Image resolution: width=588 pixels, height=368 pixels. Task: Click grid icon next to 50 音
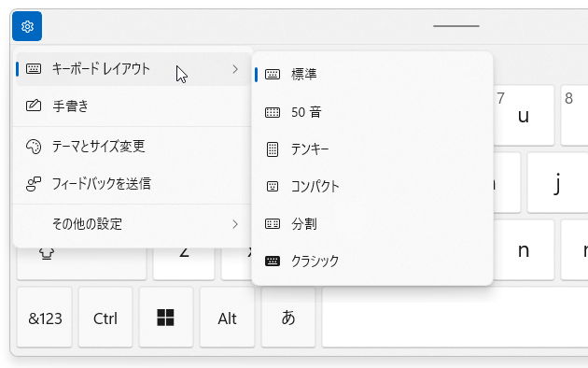click(x=273, y=112)
